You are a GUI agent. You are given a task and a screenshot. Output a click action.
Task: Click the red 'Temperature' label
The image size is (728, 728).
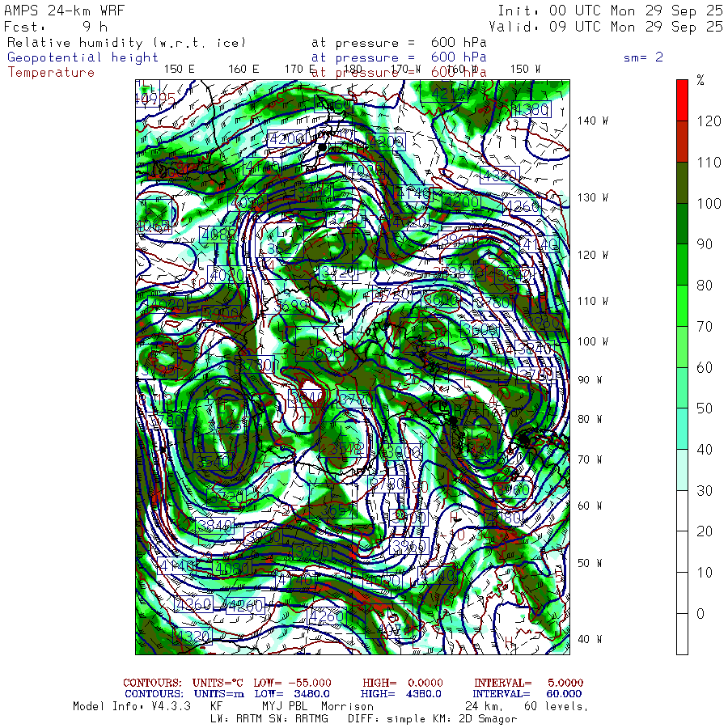51,73
